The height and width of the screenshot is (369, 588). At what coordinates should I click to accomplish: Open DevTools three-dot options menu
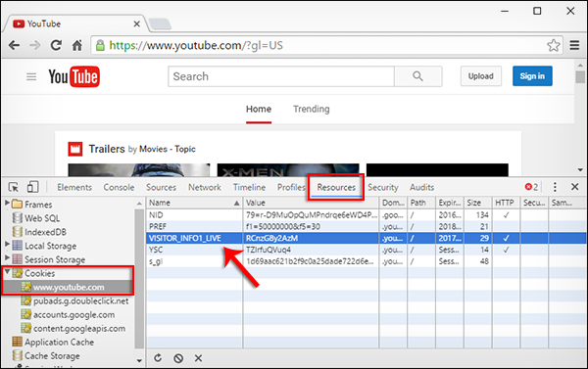click(555, 187)
